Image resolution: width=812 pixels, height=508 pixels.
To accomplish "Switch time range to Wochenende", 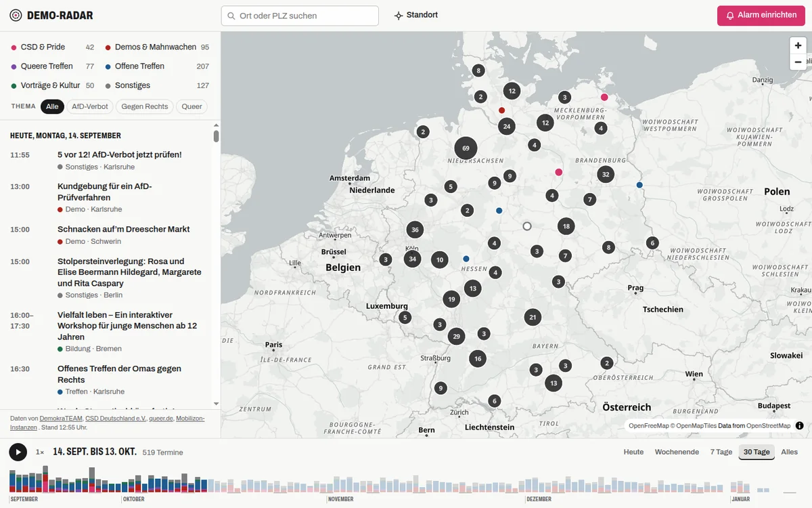I will pos(677,452).
